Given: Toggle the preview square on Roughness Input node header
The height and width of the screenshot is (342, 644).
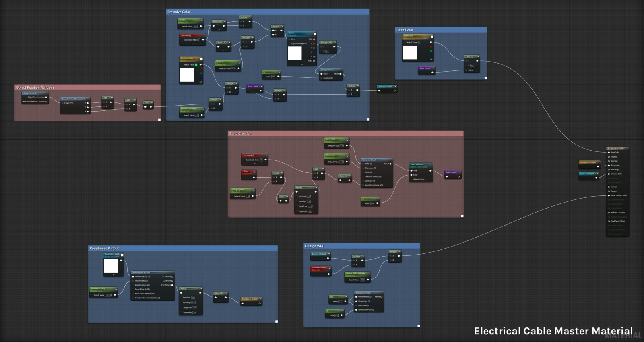Looking at the screenshot, I should tap(122, 255).
